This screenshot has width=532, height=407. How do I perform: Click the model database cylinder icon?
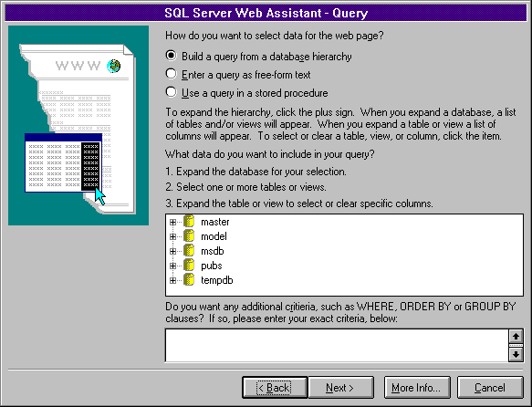point(189,236)
